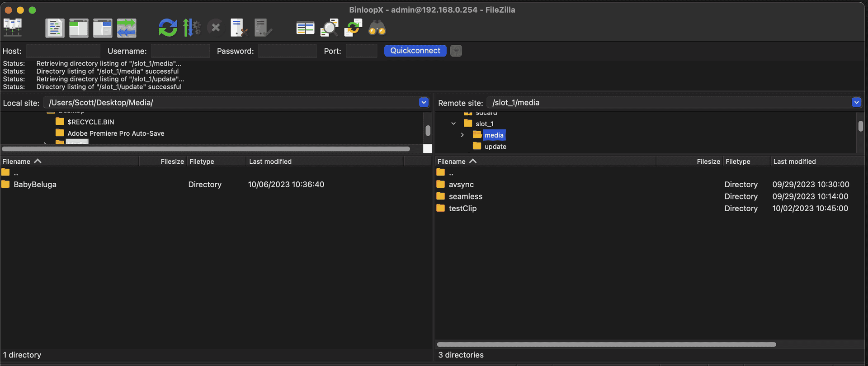Refresh the file and folder lists
Viewport: 868px width, 366px height.
pyautogui.click(x=168, y=28)
